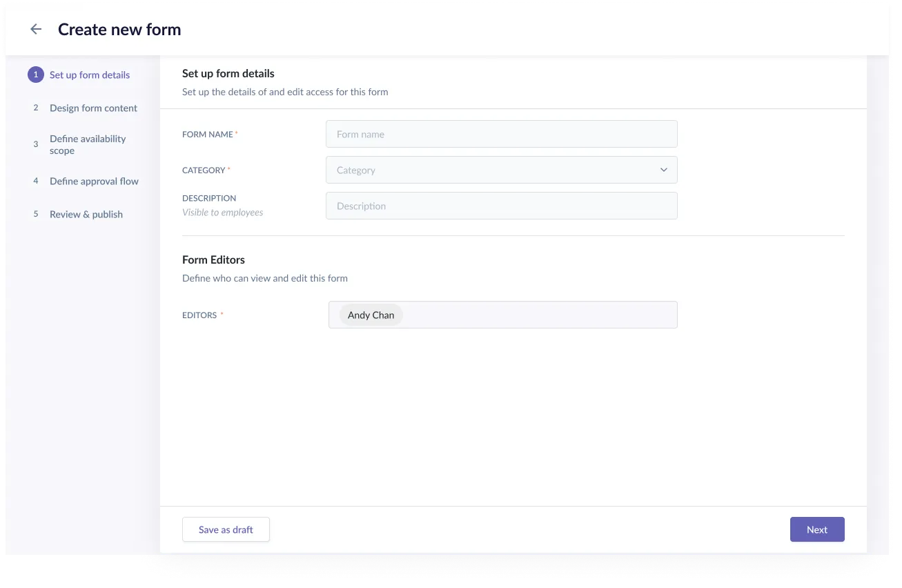Click the EDITORS field label
This screenshot has height=588, width=902.
tap(200, 315)
